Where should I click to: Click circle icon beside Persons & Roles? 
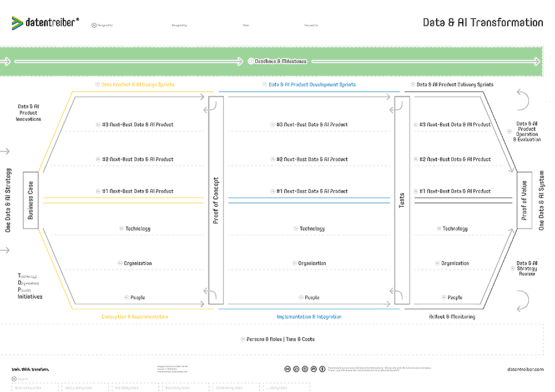(243, 339)
